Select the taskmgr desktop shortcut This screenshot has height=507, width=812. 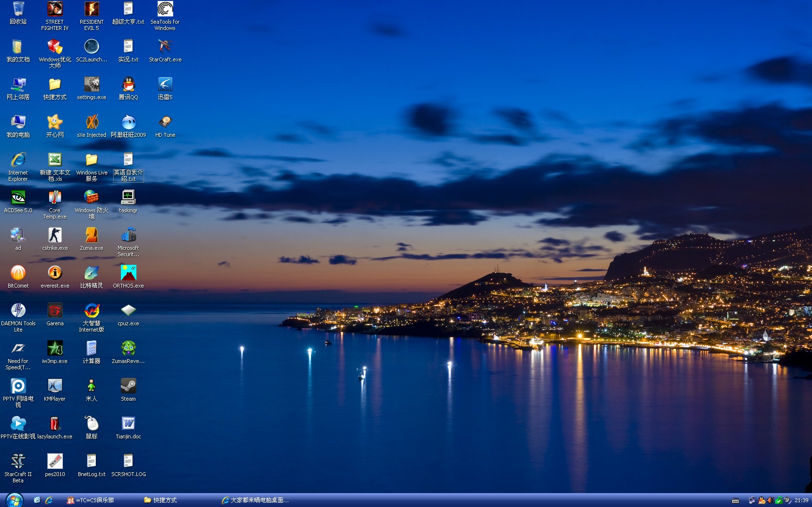tap(128, 202)
